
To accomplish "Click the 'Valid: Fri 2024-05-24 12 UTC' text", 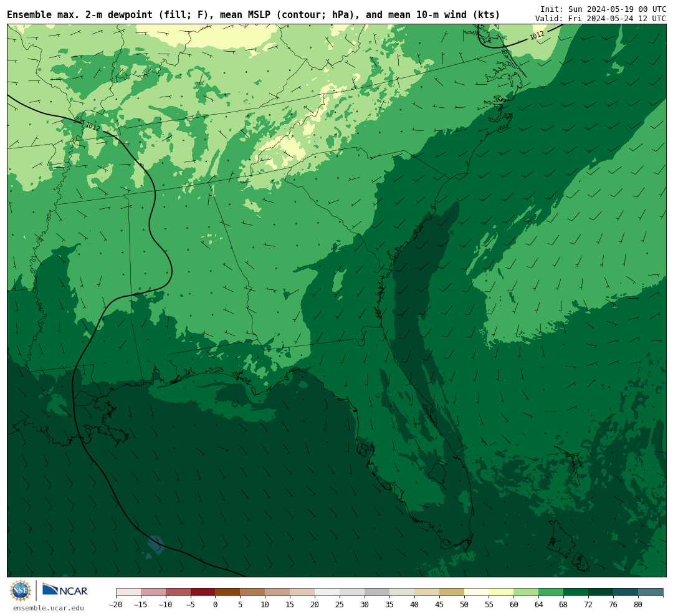I will [x=601, y=19].
